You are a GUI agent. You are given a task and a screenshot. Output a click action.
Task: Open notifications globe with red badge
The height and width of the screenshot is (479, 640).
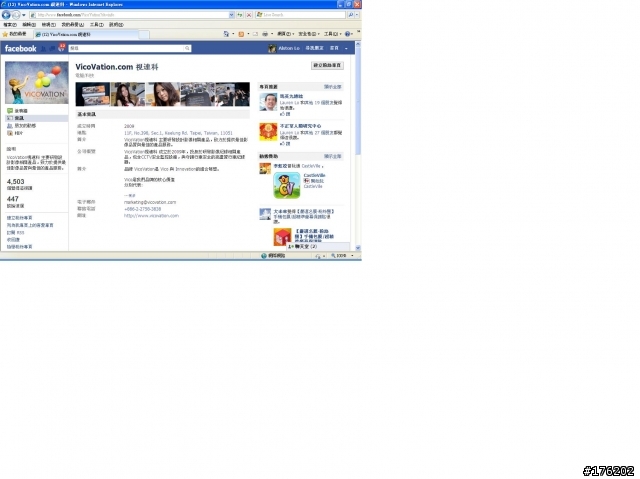61,47
